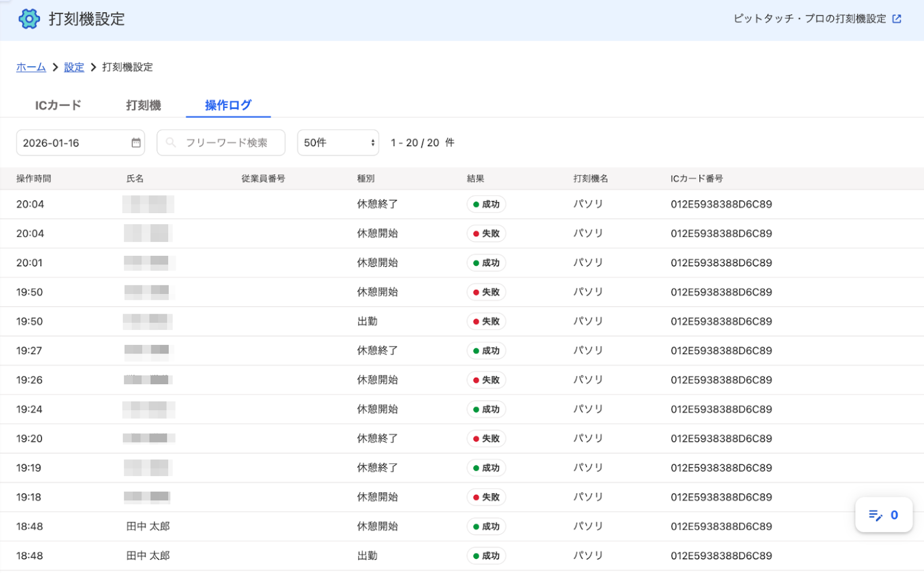Click 成功 badge in 18:48 出勤 row
The height and width of the screenshot is (573, 924).
(x=486, y=556)
